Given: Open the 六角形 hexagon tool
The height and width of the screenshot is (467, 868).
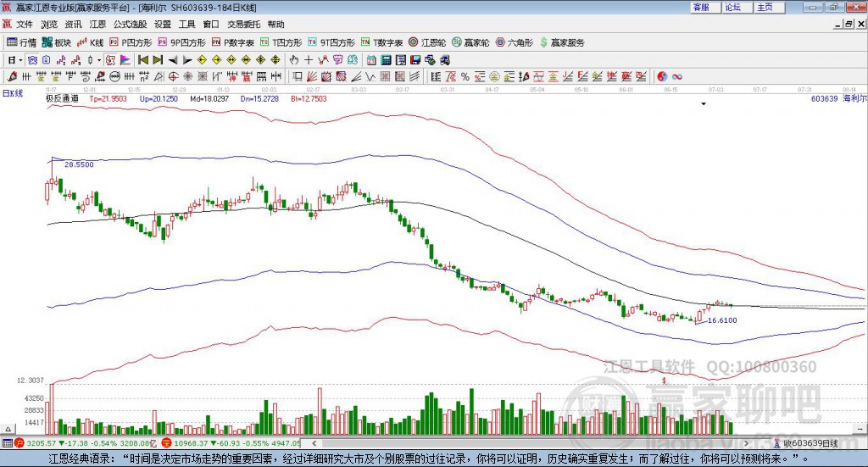Looking at the screenshot, I should point(515,42).
